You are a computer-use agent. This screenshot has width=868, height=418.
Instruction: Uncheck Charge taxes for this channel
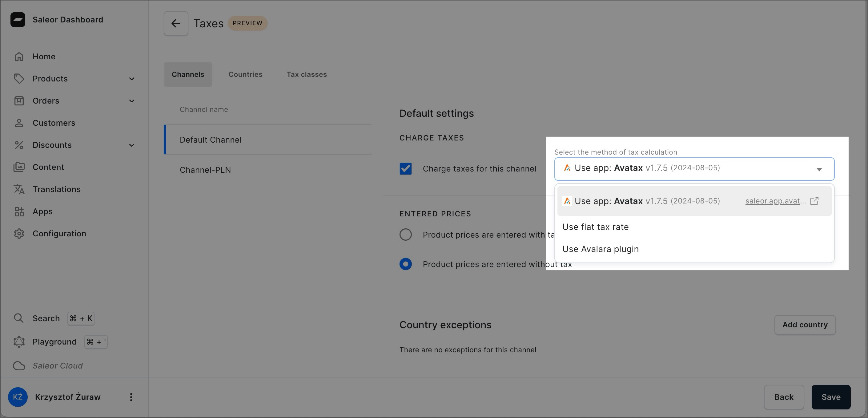[405, 169]
